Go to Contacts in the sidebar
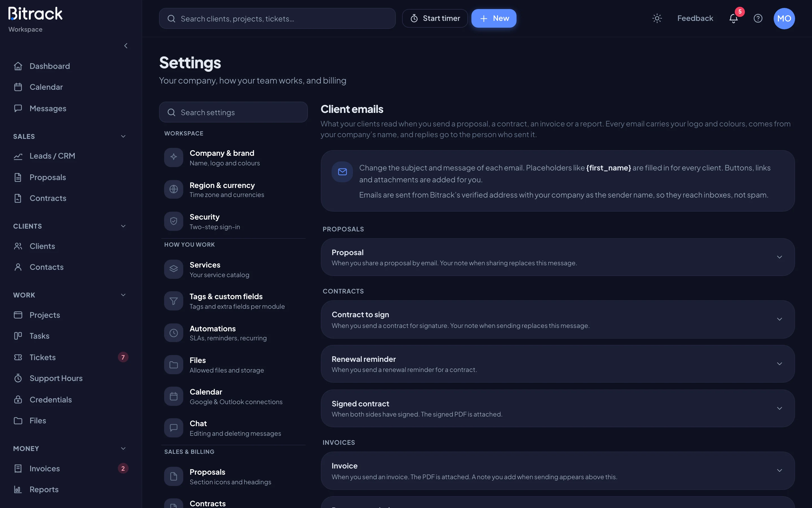 pyautogui.click(x=71, y=267)
